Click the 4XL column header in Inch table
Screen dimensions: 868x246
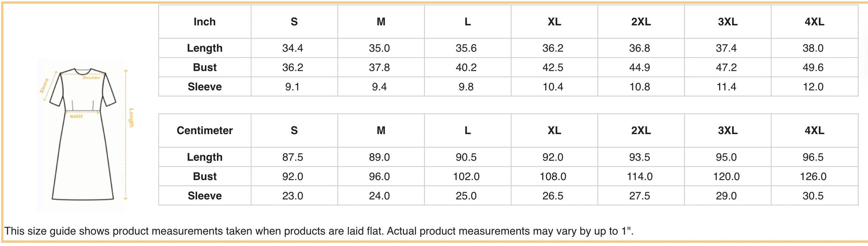click(814, 22)
